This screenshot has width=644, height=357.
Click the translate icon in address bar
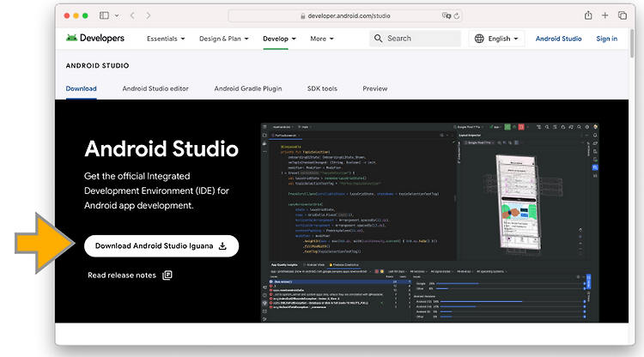446,15
